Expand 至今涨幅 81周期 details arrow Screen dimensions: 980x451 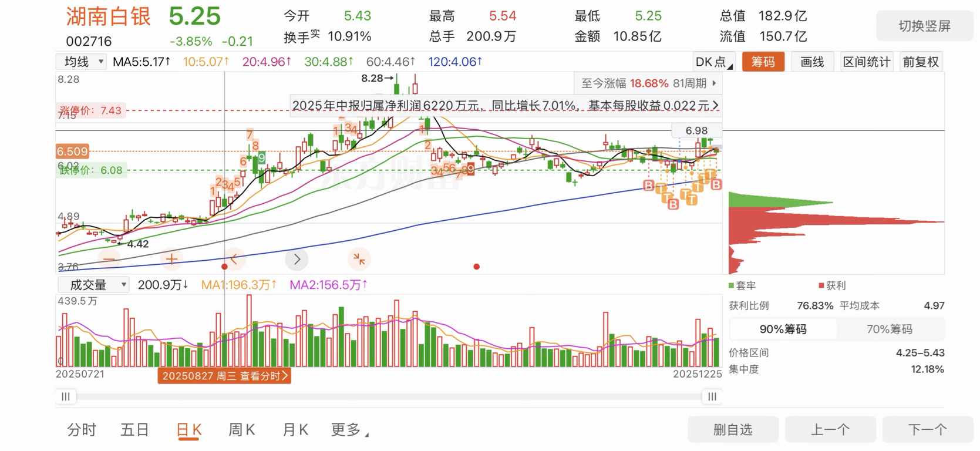click(715, 83)
